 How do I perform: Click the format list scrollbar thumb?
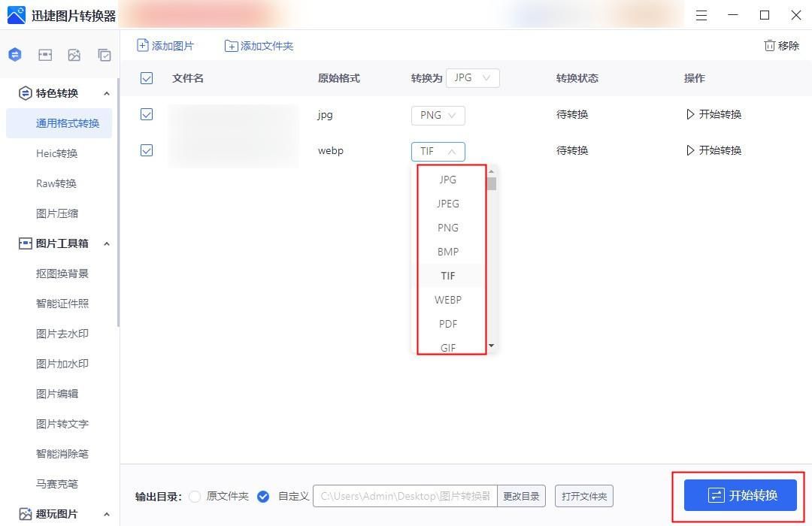click(492, 184)
